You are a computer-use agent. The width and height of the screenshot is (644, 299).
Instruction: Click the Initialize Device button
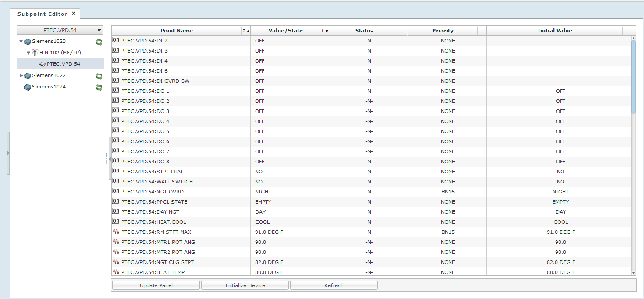pyautogui.click(x=245, y=285)
